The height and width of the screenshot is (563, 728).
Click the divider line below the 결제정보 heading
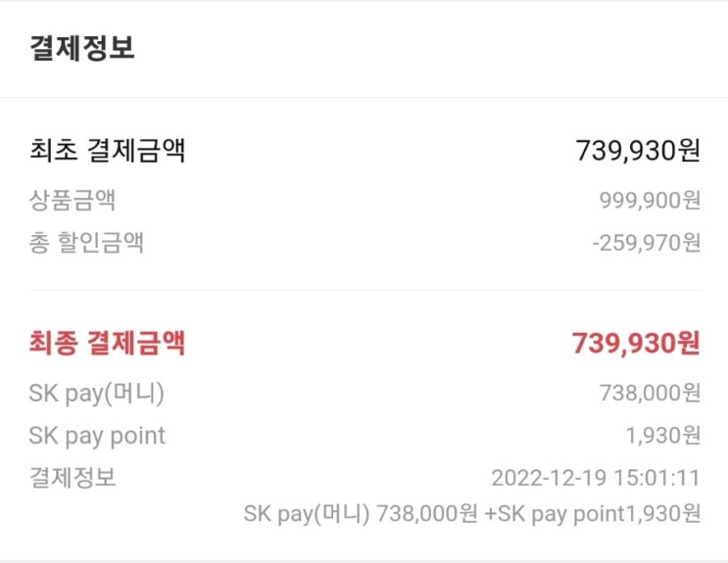tap(364, 98)
